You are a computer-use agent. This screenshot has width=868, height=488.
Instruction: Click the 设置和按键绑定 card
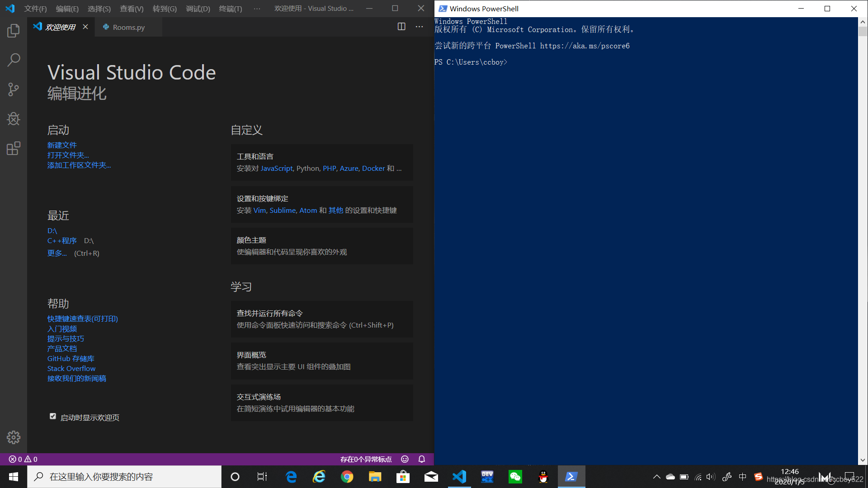pyautogui.click(x=322, y=204)
